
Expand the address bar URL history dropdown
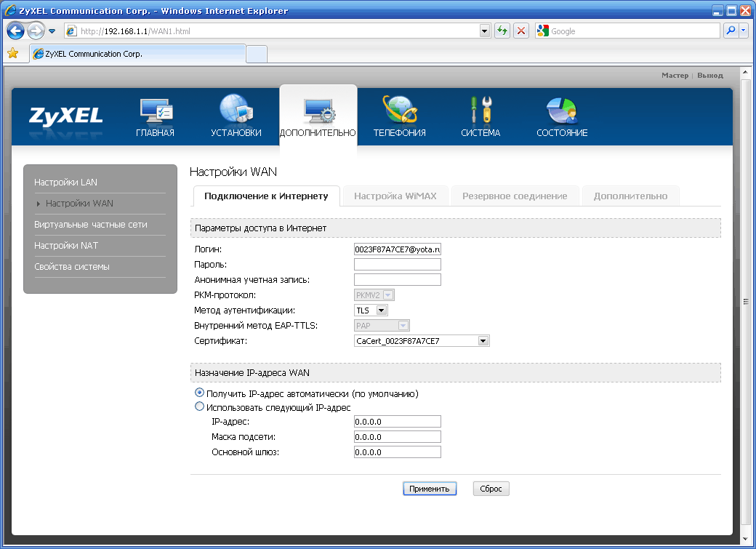(485, 31)
